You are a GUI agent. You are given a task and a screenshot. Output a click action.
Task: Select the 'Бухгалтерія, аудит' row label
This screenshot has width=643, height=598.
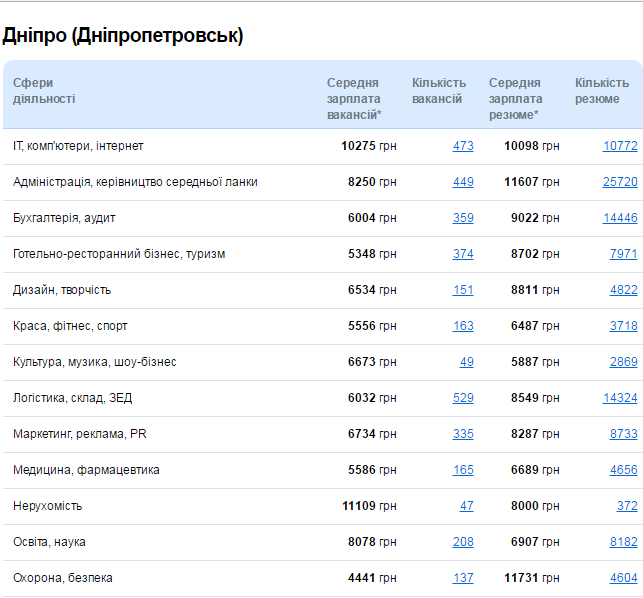(x=64, y=218)
